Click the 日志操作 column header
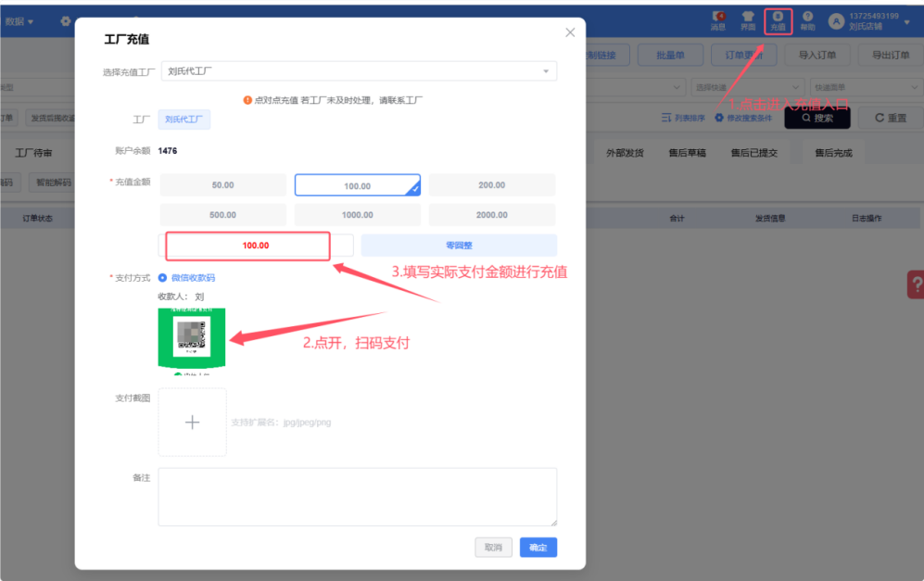Viewport: 924px width, 581px height. (867, 218)
